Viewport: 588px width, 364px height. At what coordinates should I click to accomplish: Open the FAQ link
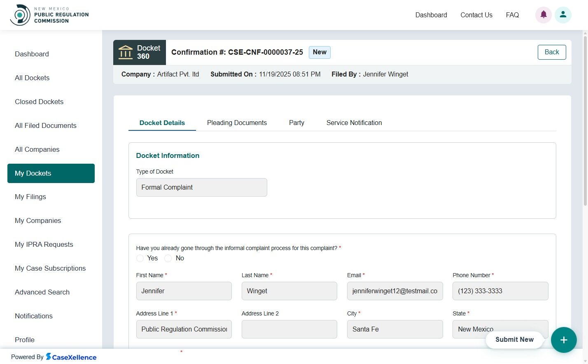point(512,15)
